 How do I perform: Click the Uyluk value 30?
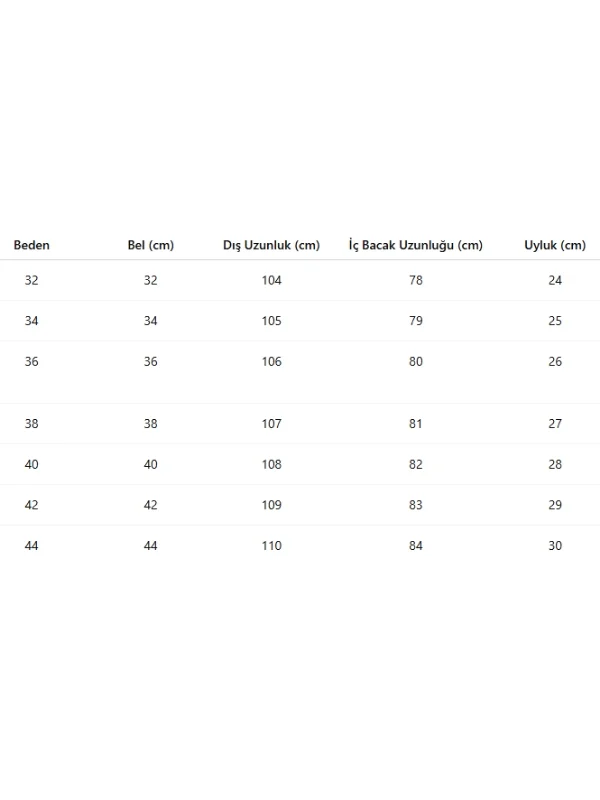(x=555, y=545)
